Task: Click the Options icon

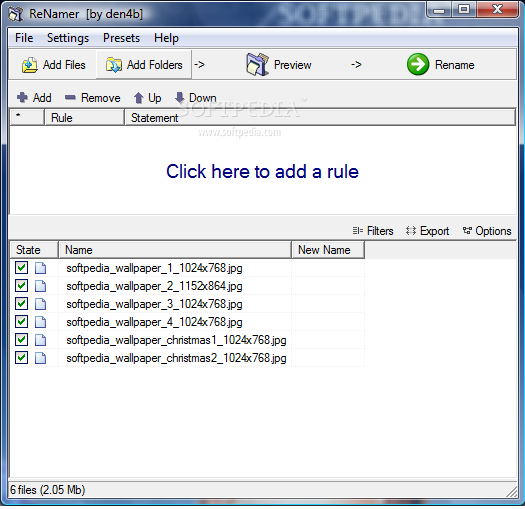Action: click(467, 231)
